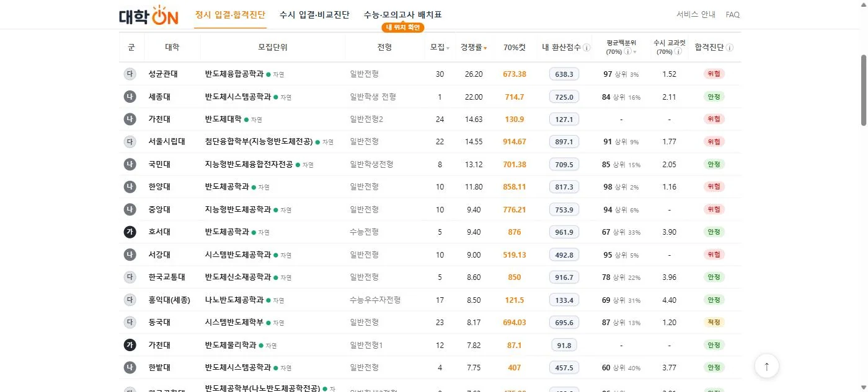Viewport: 868px width, 392px height.
Task: Click the 내 위치 확인 badge
Action: click(x=403, y=27)
